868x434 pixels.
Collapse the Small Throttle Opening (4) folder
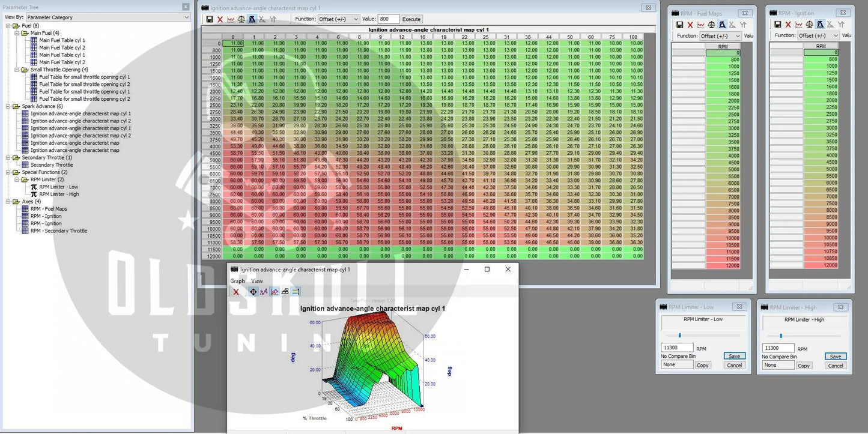point(17,70)
